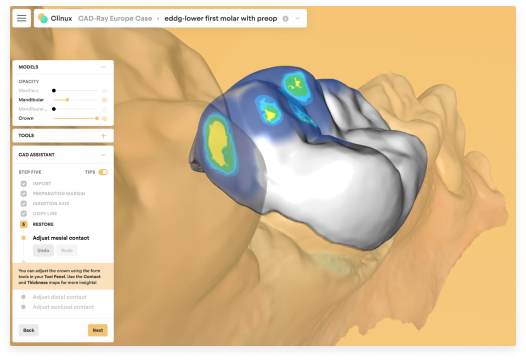Collapse the CAD Assistant panel
This screenshot has height=360, width=526.
click(x=103, y=155)
